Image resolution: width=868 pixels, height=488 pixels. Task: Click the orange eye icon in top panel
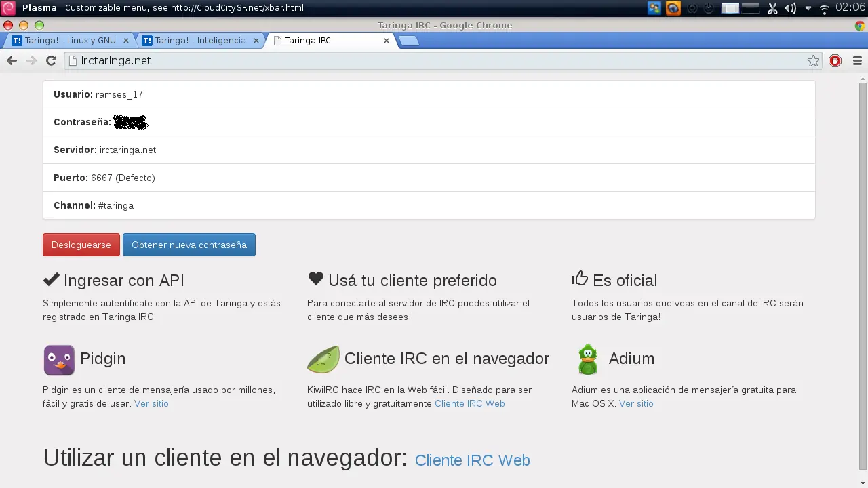click(673, 8)
